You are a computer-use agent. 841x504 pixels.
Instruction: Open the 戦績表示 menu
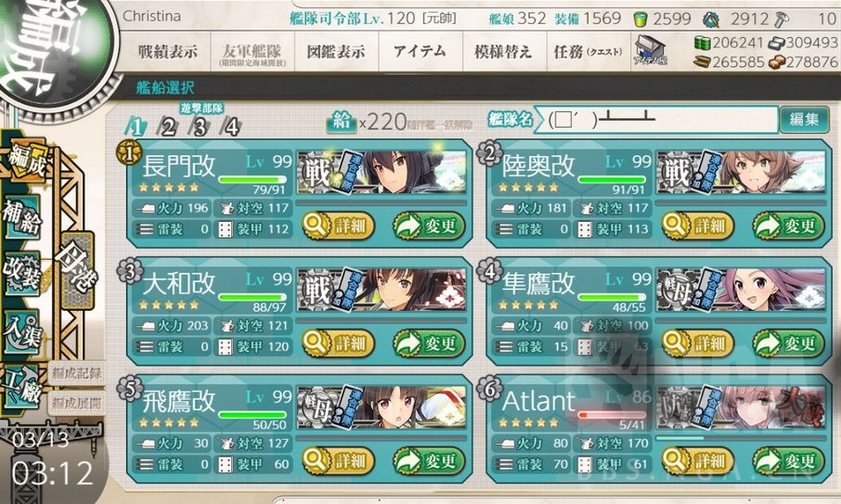168,52
